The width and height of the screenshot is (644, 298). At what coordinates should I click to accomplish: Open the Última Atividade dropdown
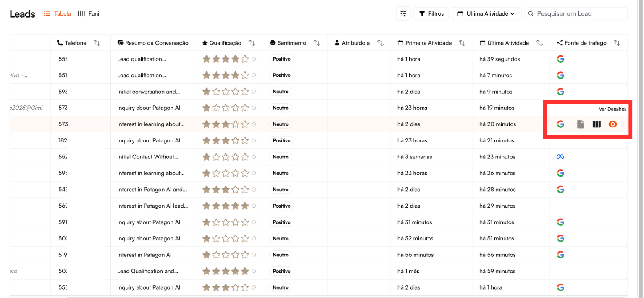coord(486,13)
